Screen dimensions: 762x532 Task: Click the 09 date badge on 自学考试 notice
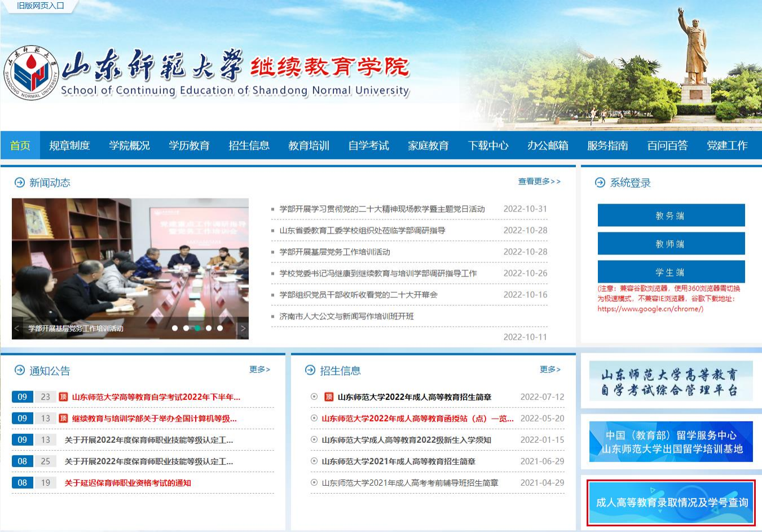[23, 397]
